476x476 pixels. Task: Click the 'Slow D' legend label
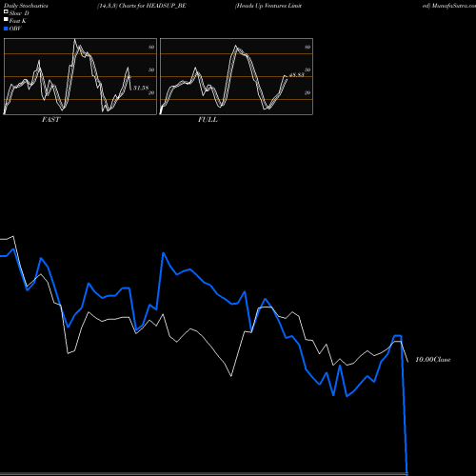19,13
